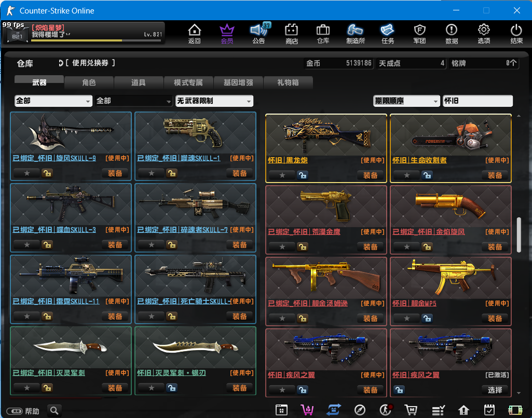Expand the 无武器限制 filter dropdown
The image size is (532, 418).
pos(214,101)
